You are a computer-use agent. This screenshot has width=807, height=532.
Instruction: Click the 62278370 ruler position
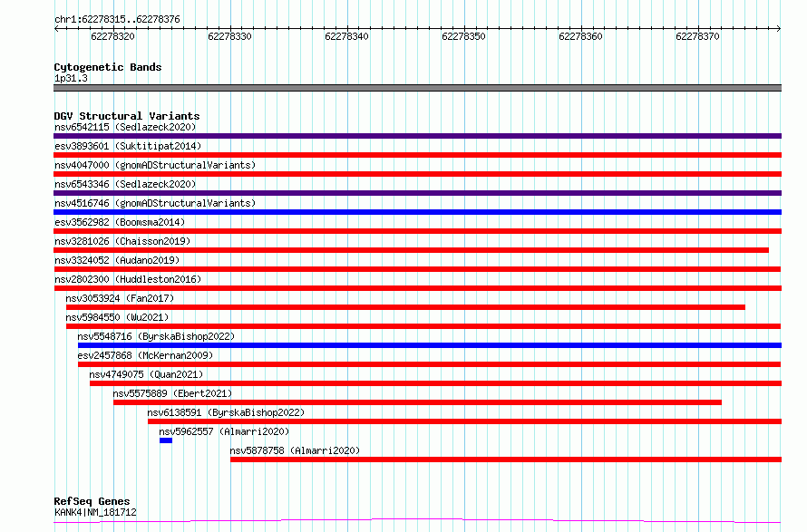[x=697, y=36]
